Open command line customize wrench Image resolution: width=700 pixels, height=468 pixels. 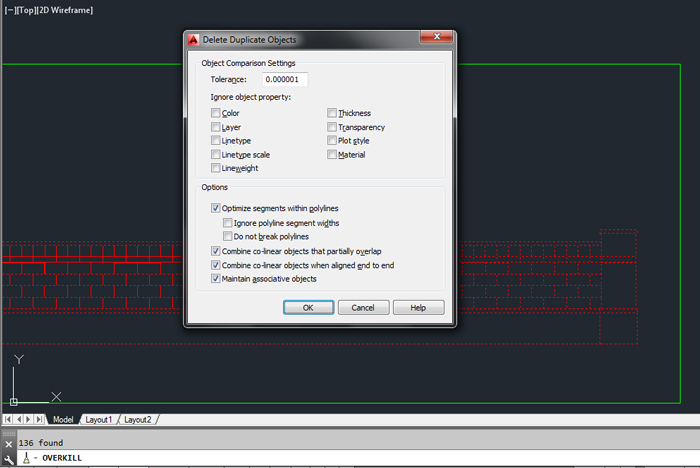(8, 459)
